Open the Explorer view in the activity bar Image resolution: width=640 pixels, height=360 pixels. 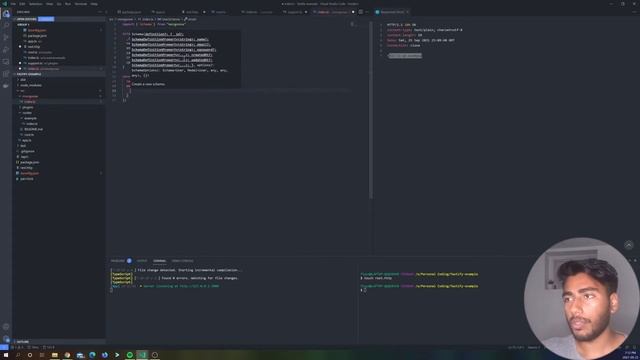coord(6,14)
